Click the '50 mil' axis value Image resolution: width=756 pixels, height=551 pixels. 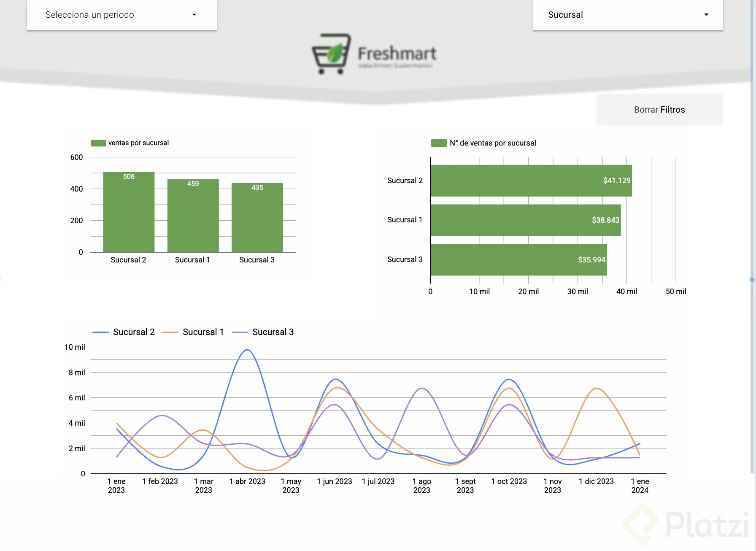[x=676, y=292]
